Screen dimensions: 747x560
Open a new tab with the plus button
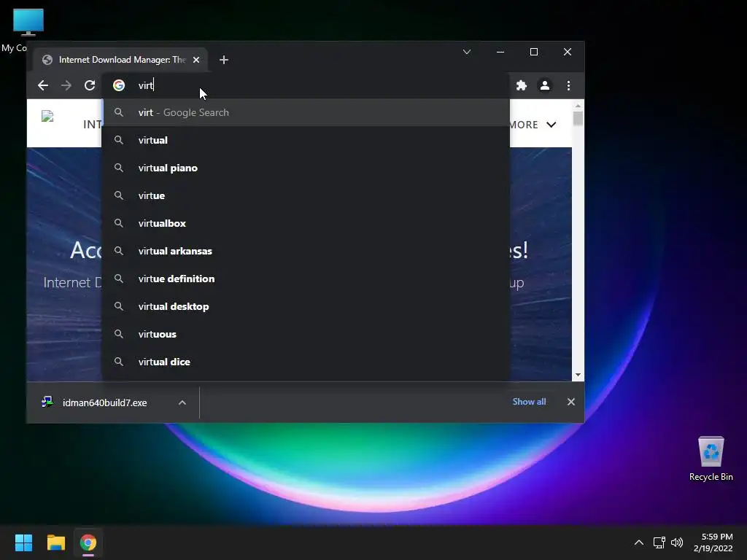click(224, 60)
